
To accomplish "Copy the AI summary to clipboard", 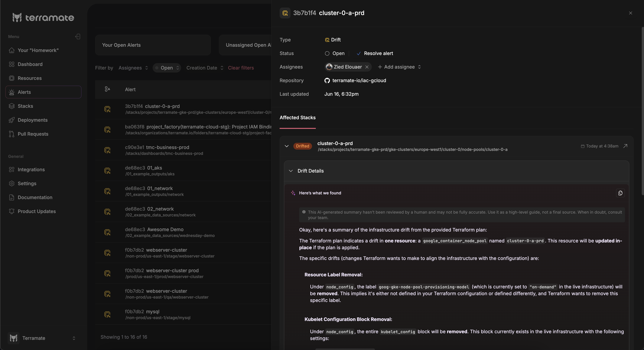I will pyautogui.click(x=620, y=193).
